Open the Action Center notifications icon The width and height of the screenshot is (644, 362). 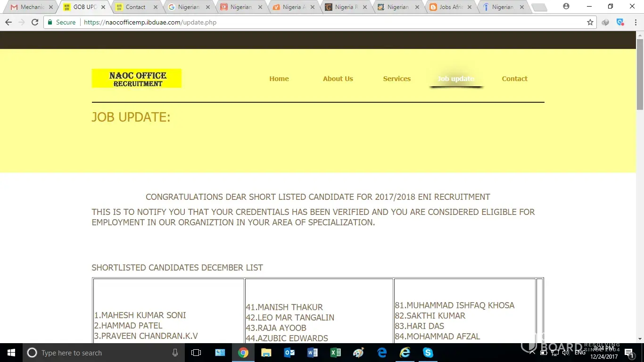pos(629,353)
